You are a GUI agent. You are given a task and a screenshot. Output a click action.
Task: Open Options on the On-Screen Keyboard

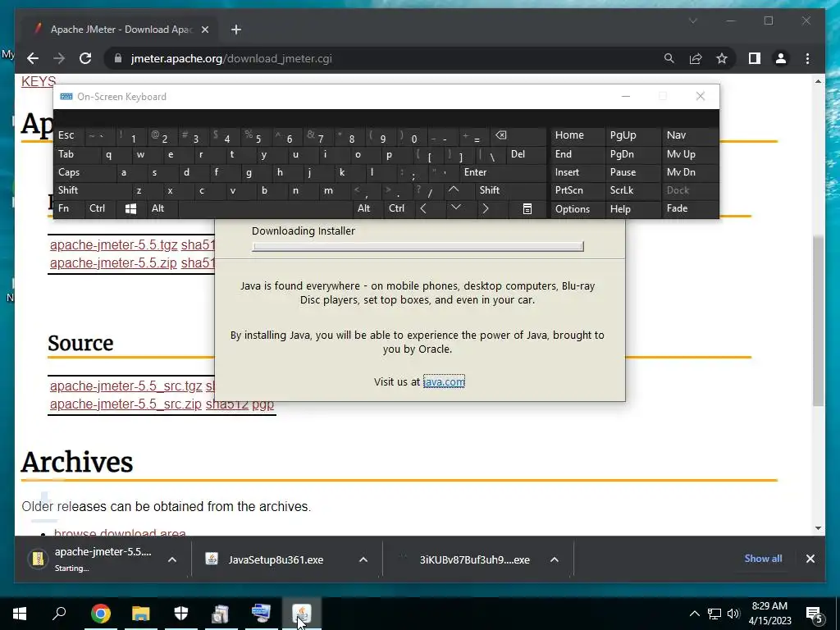pos(577,209)
